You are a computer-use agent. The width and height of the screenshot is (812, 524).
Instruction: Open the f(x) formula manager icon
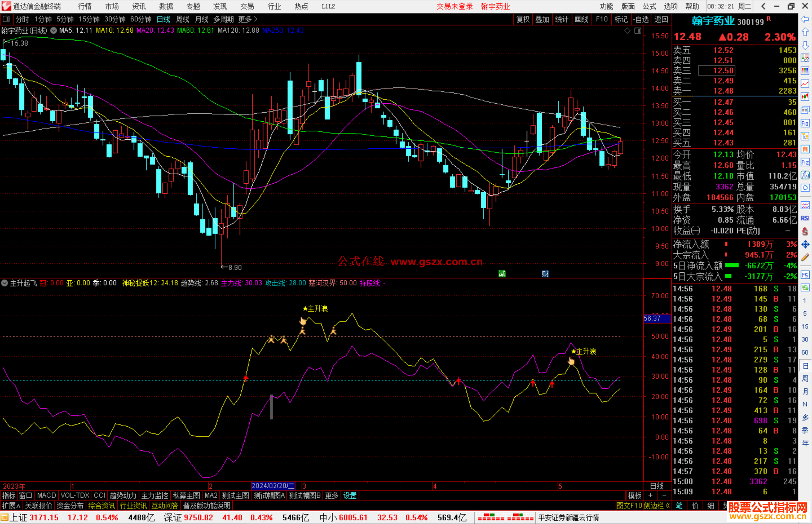click(x=805, y=175)
